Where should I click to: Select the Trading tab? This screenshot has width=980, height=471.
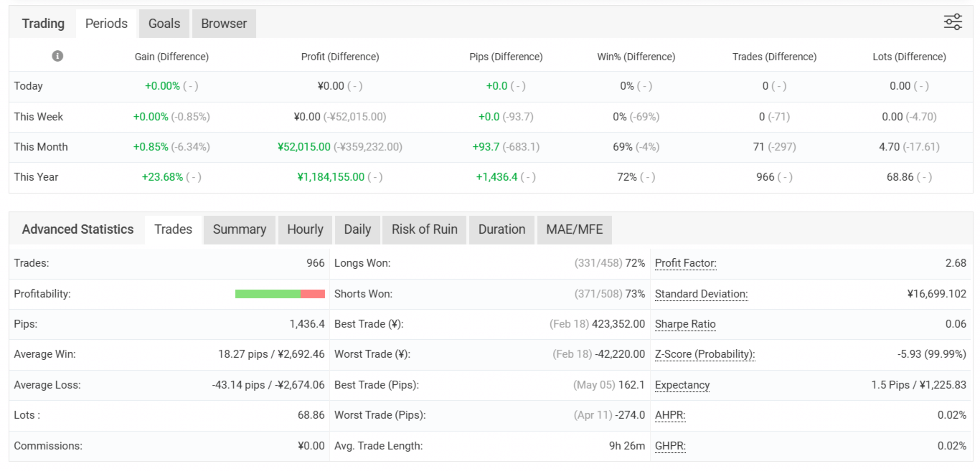43,24
